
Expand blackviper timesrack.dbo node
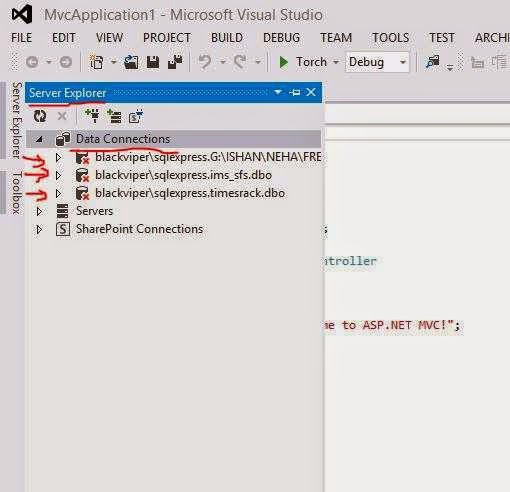click(58, 193)
